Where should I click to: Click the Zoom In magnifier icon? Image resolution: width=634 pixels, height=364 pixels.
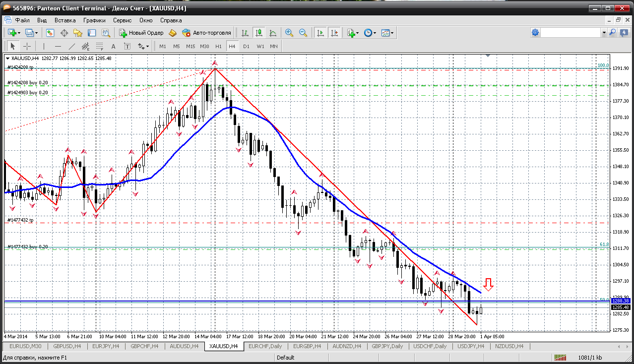point(289,33)
